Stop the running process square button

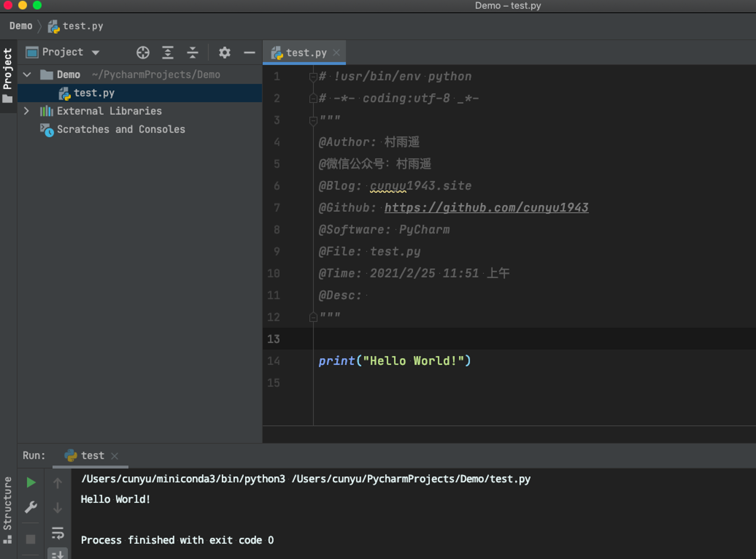[x=31, y=539]
